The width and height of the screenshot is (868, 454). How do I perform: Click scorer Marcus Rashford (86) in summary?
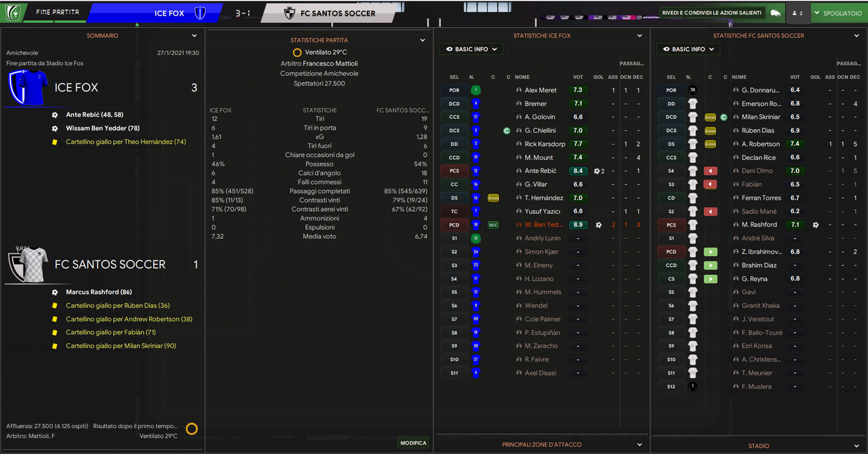pyautogui.click(x=98, y=292)
